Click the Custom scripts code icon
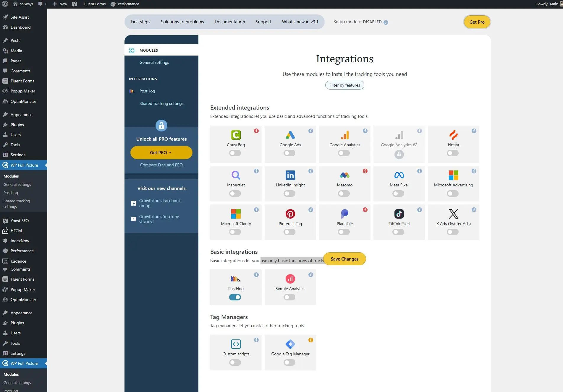 click(x=236, y=344)
